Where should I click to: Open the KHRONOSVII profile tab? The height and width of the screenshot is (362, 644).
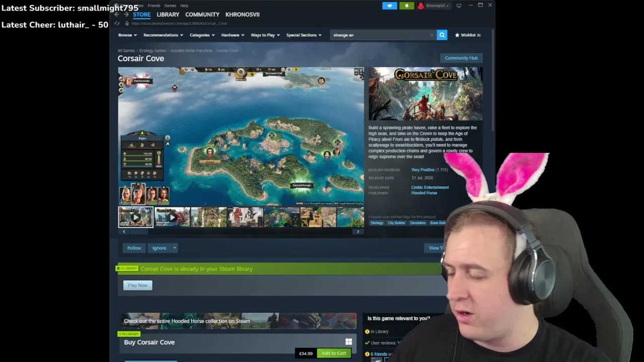point(243,15)
